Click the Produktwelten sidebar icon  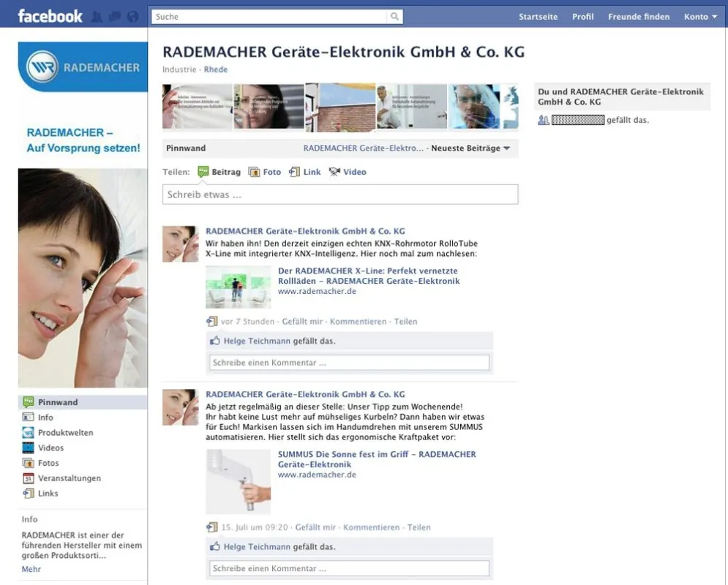coord(29,432)
